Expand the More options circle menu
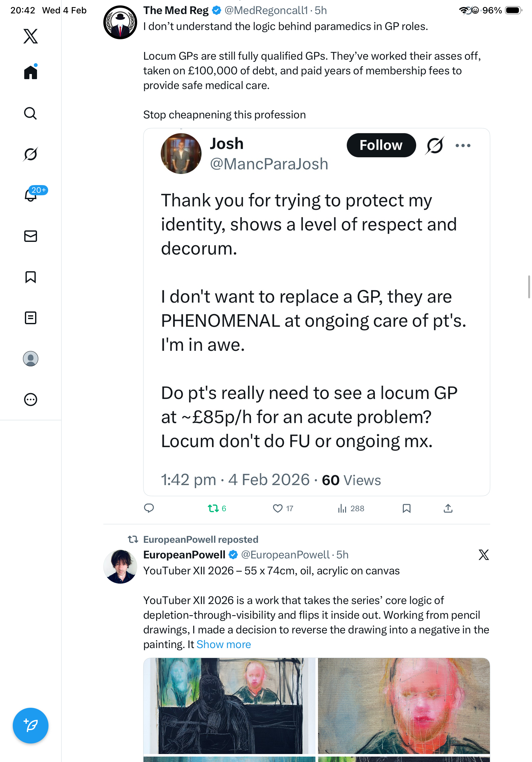532x762 pixels. click(x=31, y=400)
